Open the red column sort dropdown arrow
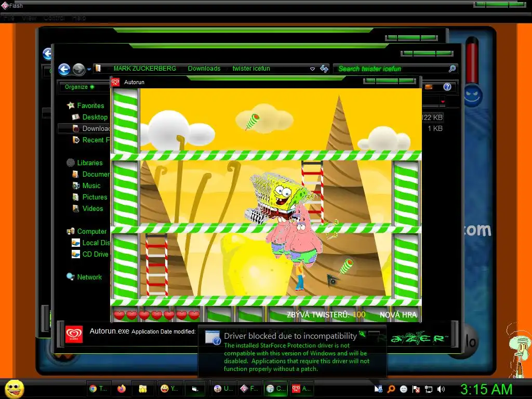Screen dimensions: 532x399 pyautogui.click(x=443, y=102)
